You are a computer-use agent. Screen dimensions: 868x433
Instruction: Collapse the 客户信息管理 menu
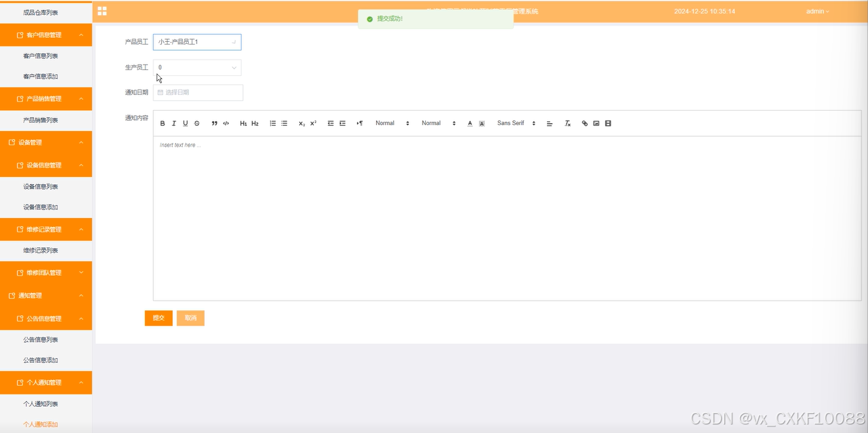(46, 35)
